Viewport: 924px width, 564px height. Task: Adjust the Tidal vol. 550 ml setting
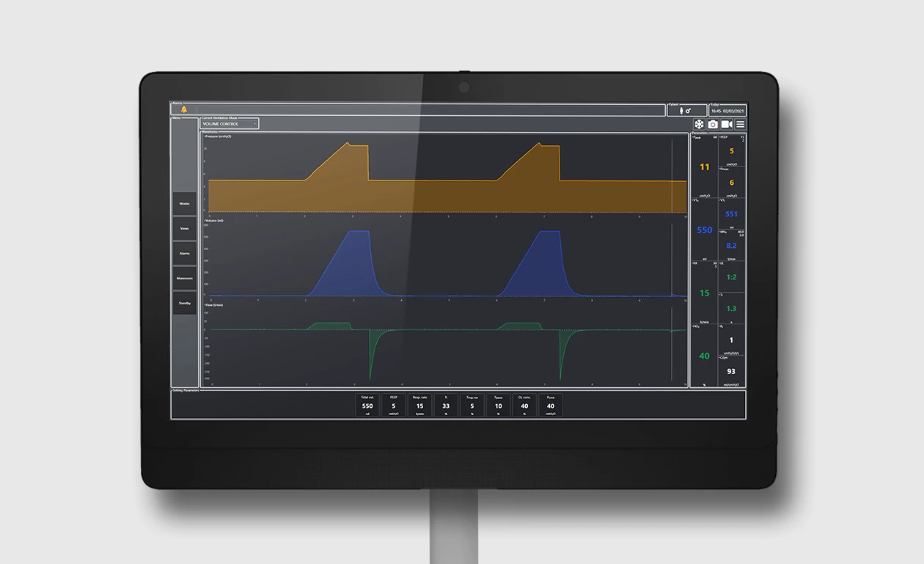click(367, 406)
